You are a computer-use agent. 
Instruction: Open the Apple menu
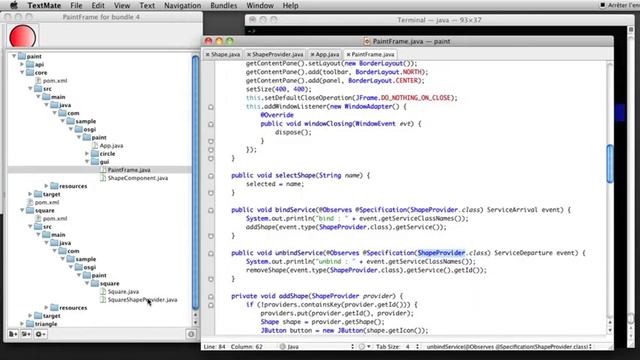[x=13, y=5]
